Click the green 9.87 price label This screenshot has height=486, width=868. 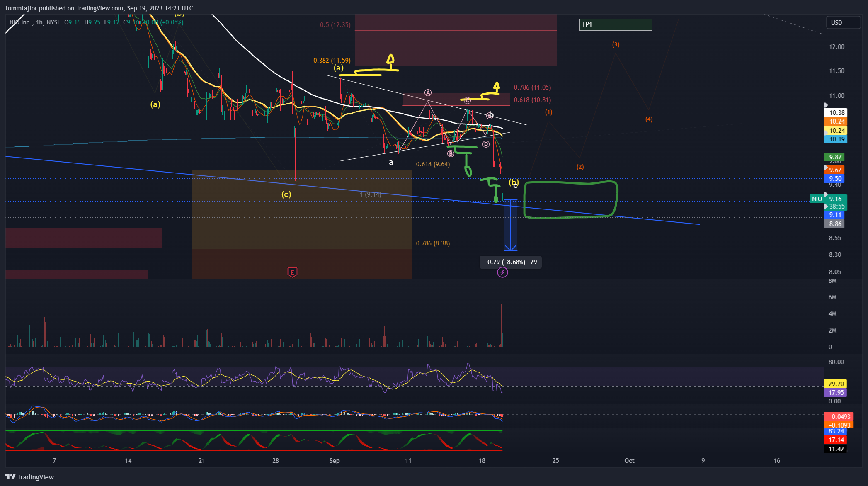834,157
